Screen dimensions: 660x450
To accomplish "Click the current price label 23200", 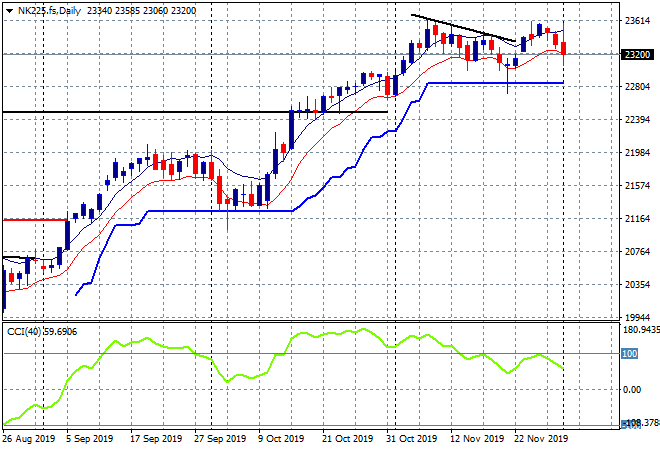I will (x=637, y=54).
